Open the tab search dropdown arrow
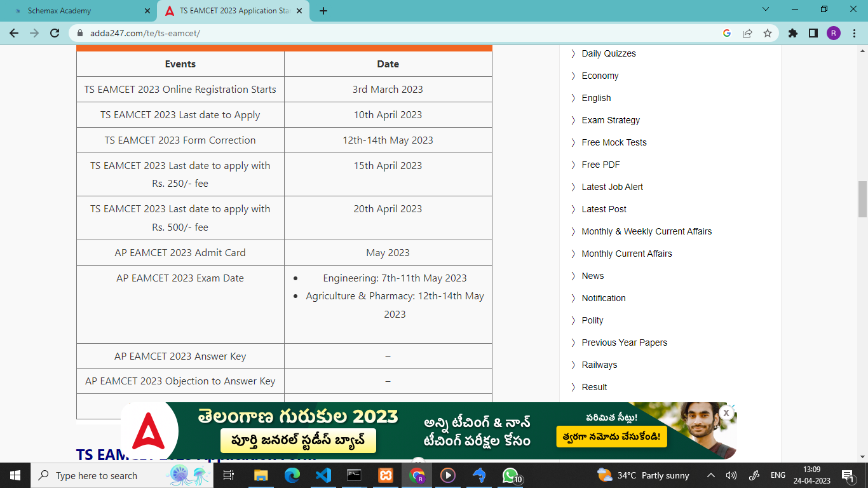 pos(766,10)
